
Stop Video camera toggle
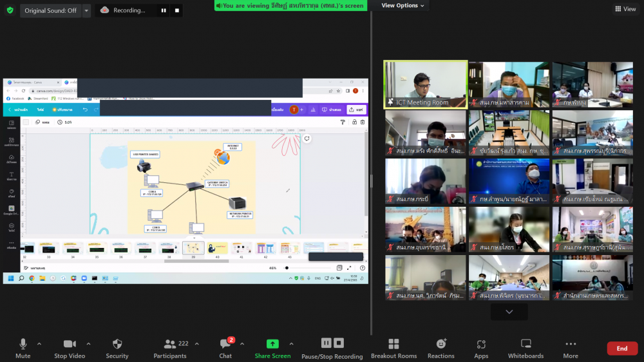click(x=70, y=345)
